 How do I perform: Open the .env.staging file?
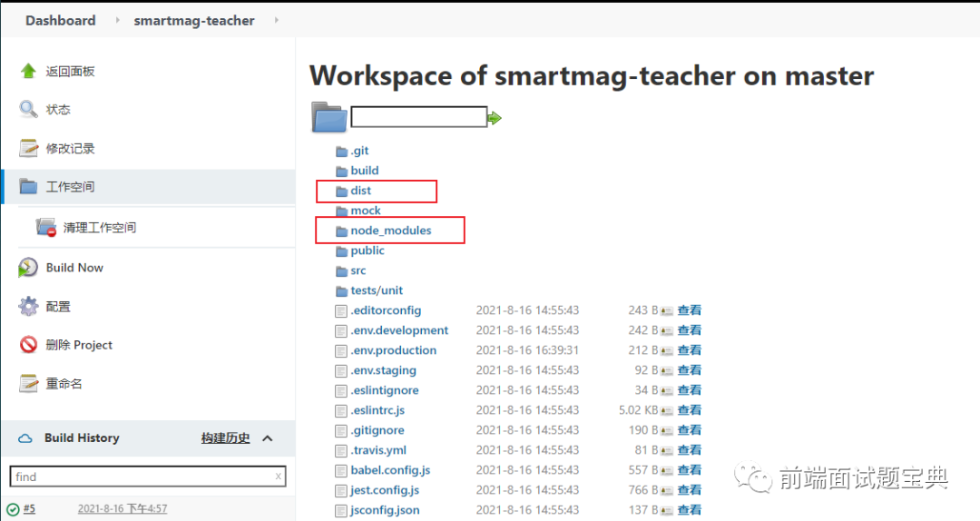tap(383, 371)
